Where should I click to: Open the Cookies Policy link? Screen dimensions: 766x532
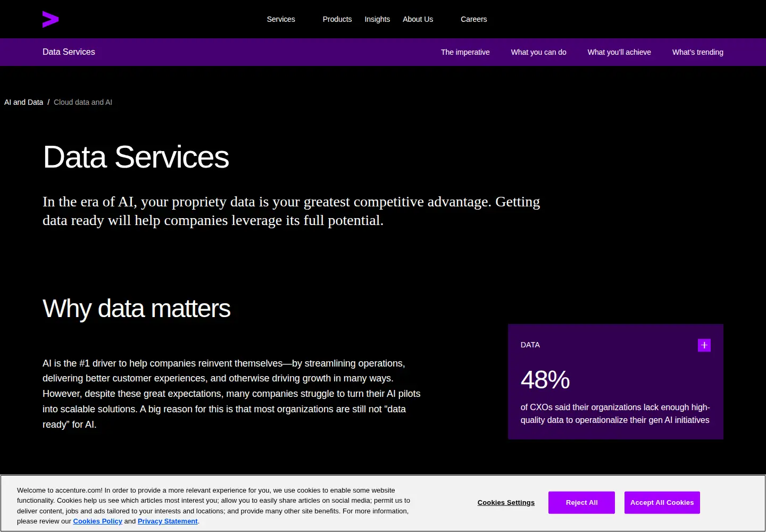pyautogui.click(x=97, y=521)
